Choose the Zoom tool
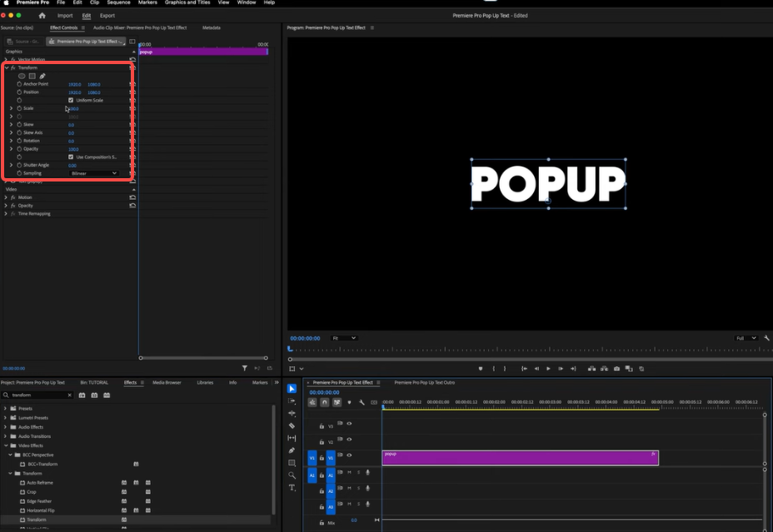The image size is (773, 532). pyautogui.click(x=292, y=475)
